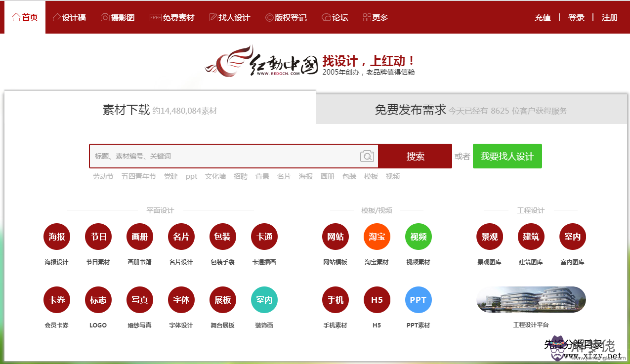Click the 婚纱写真 text label
The height and width of the screenshot is (364, 630).
tap(140, 325)
